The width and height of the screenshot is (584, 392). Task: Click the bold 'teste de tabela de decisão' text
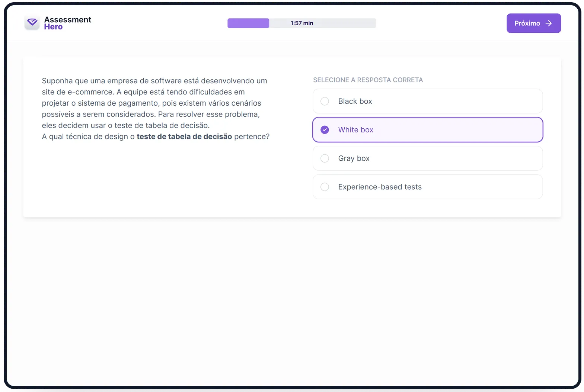coord(184,136)
